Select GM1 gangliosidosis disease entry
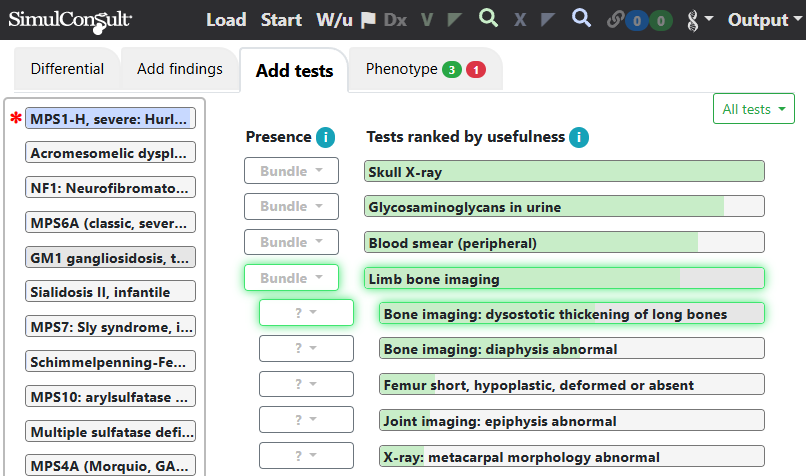This screenshot has height=476, width=806. 111,258
